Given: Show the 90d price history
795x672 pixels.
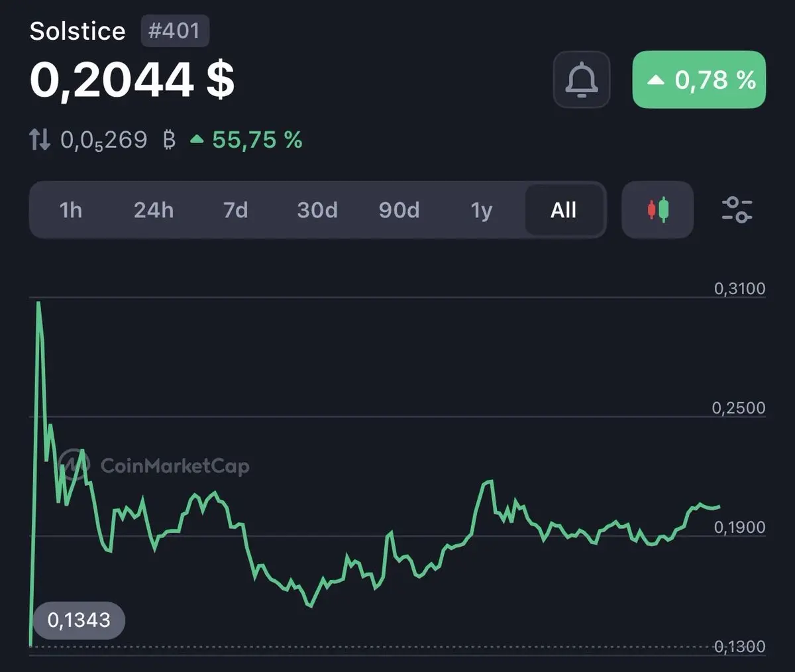Looking at the screenshot, I should pyautogui.click(x=399, y=210).
